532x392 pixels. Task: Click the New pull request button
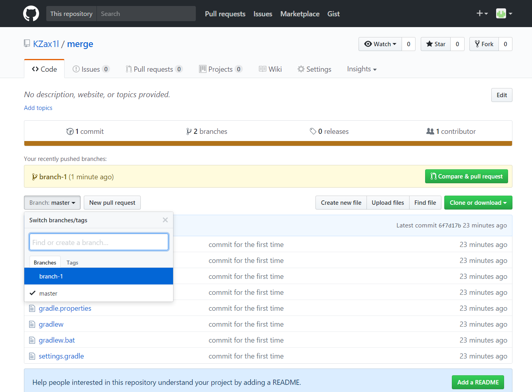[112, 202]
